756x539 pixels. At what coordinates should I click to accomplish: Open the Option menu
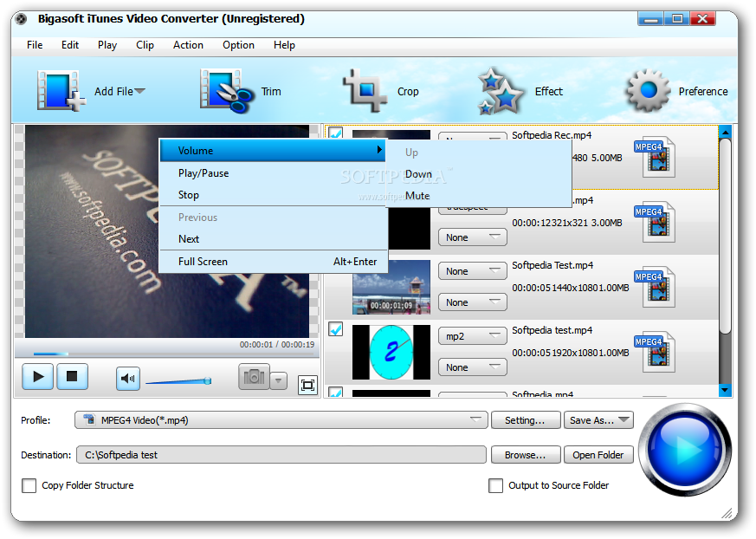click(238, 45)
